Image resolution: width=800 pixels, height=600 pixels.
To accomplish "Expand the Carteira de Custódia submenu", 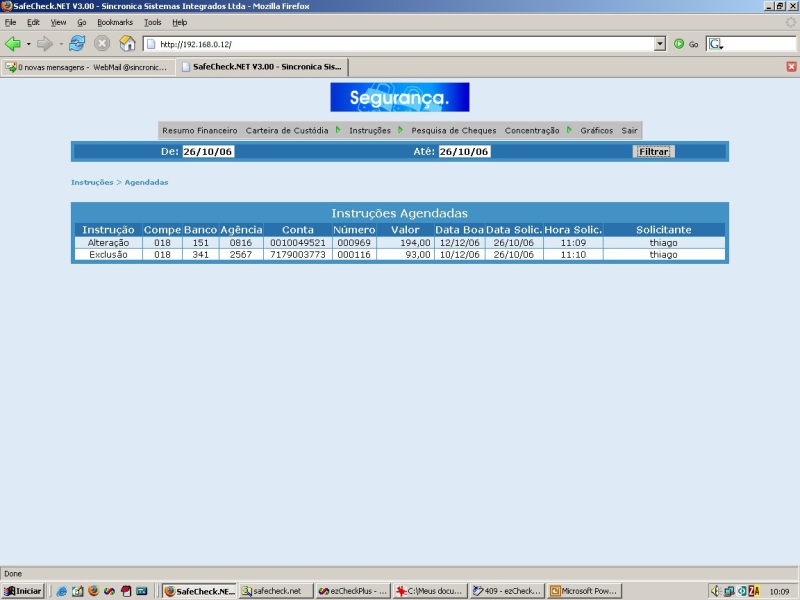I will click(x=338, y=130).
